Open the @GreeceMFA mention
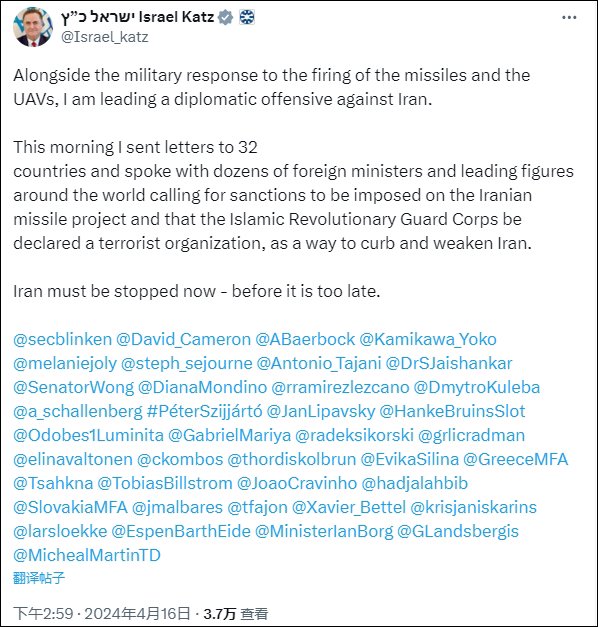Viewport: 598px width, 627px height. tap(515, 459)
